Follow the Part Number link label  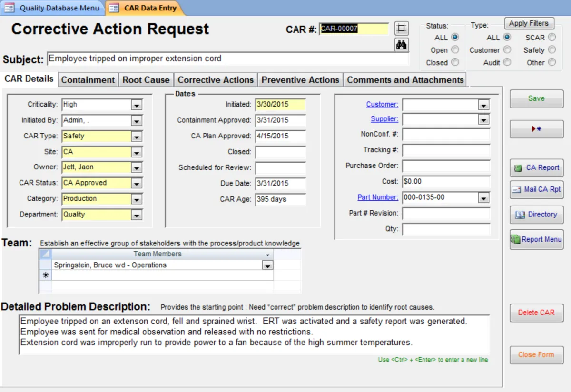pyautogui.click(x=378, y=197)
